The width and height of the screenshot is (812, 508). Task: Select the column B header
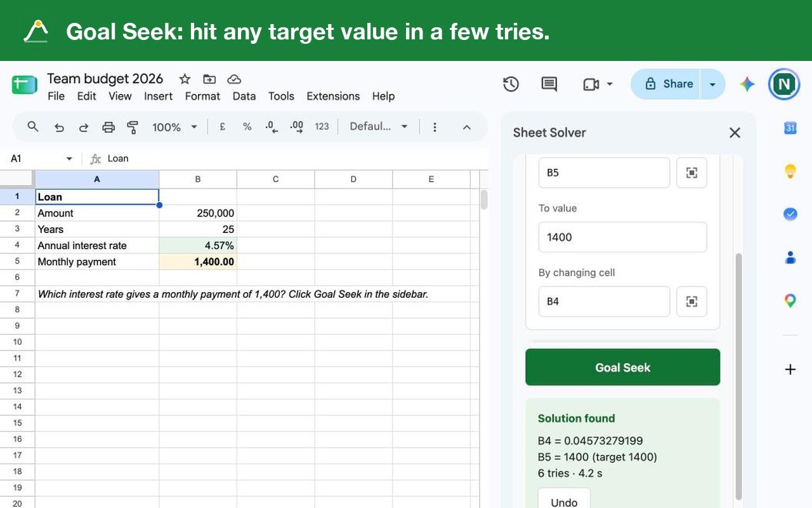point(198,179)
